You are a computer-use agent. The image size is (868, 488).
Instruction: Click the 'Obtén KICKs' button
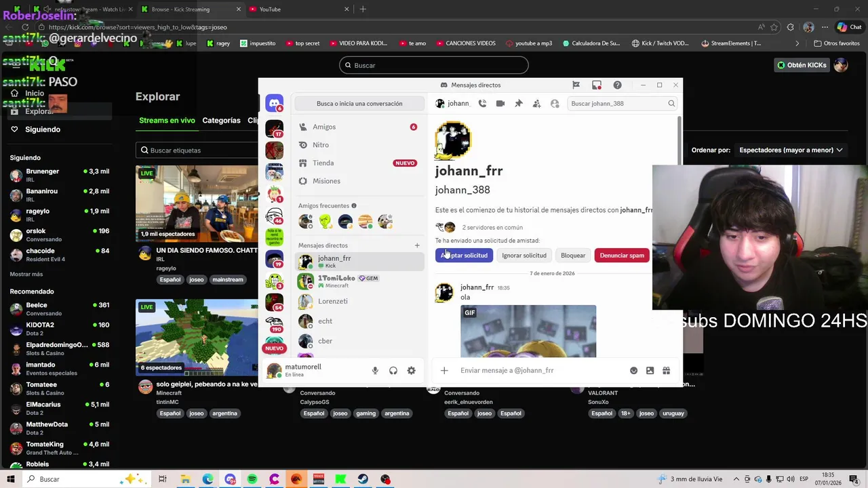pyautogui.click(x=802, y=65)
